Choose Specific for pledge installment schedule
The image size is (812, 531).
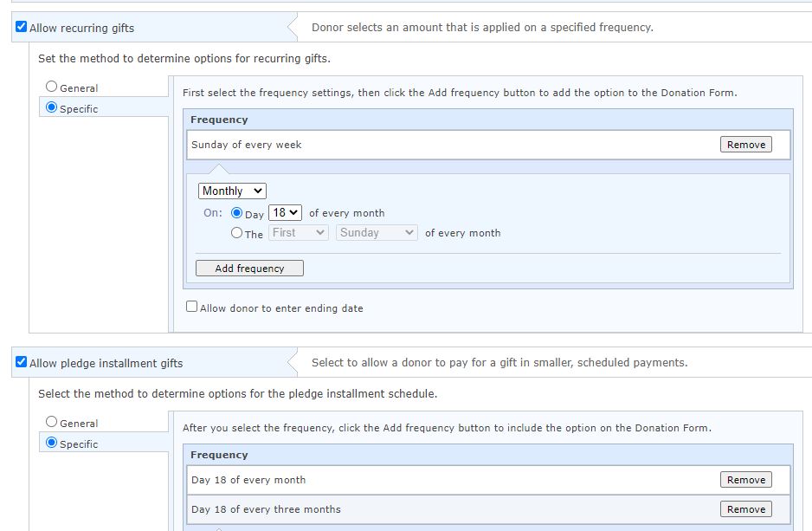point(51,443)
